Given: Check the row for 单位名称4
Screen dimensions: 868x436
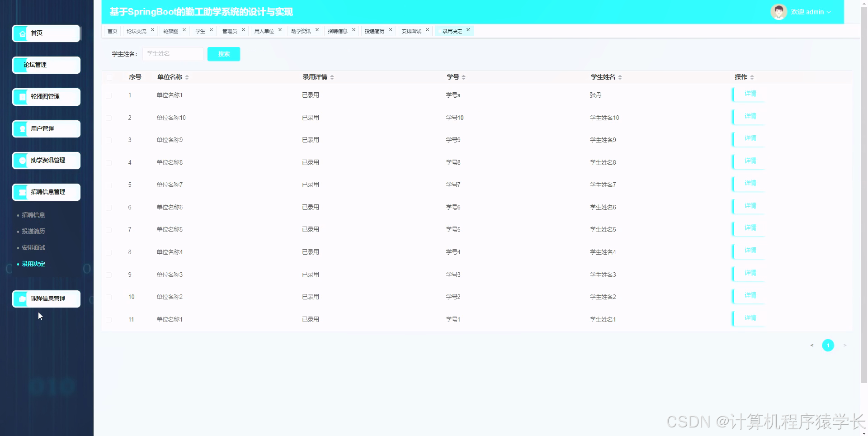Looking at the screenshot, I should [x=109, y=252].
